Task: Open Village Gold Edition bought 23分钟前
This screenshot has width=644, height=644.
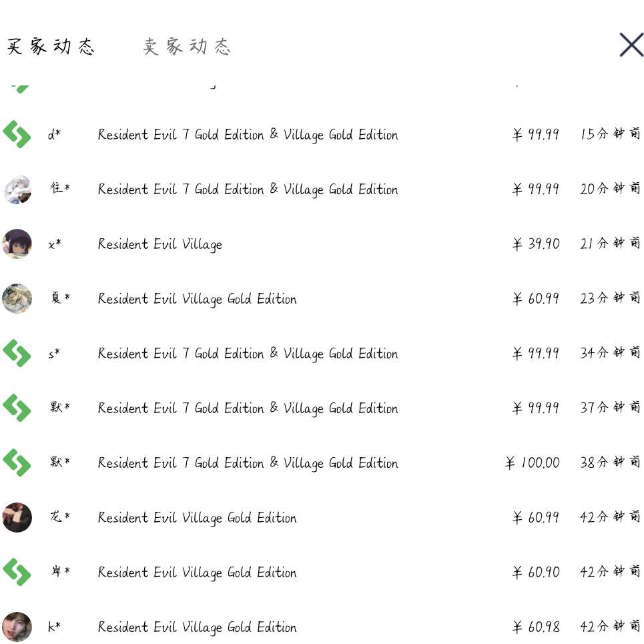Action: (x=197, y=299)
